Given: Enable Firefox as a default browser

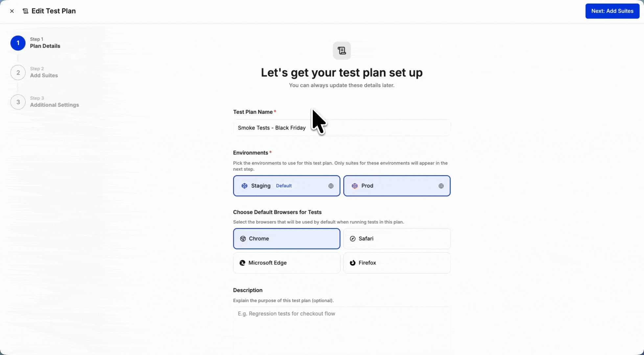Looking at the screenshot, I should 396,263.
